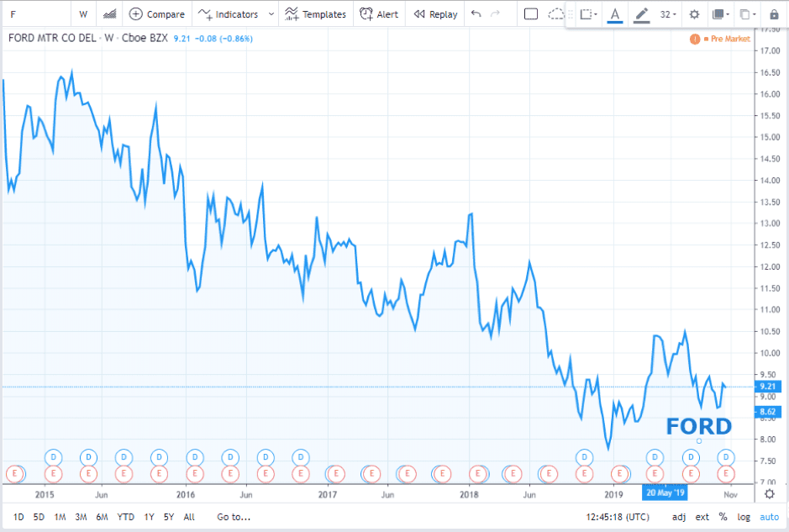Viewport: 789px width, 532px height.
Task: Start bar Replay mode
Action: click(435, 14)
